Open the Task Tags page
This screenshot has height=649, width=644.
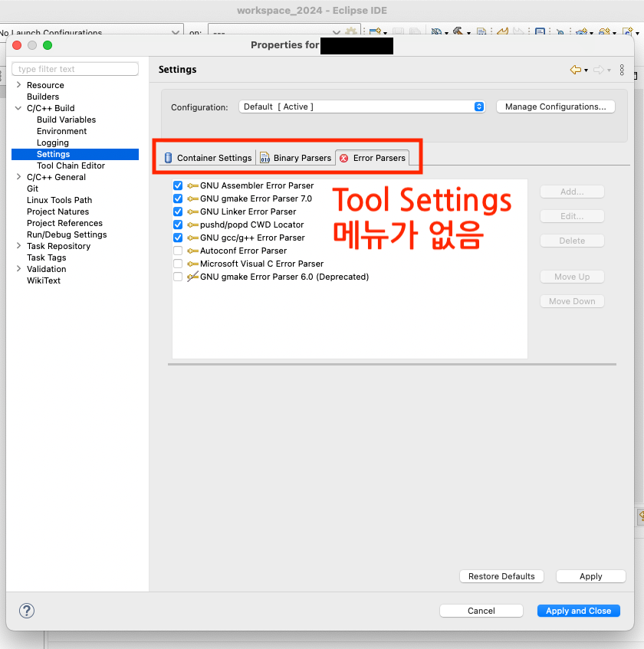click(47, 257)
